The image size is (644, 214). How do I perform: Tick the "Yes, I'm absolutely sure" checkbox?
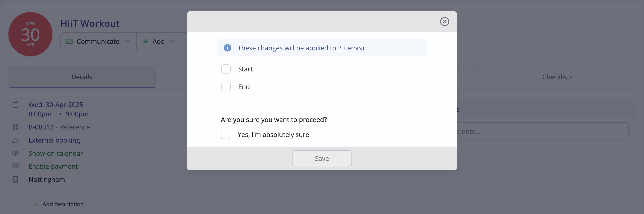click(x=225, y=134)
